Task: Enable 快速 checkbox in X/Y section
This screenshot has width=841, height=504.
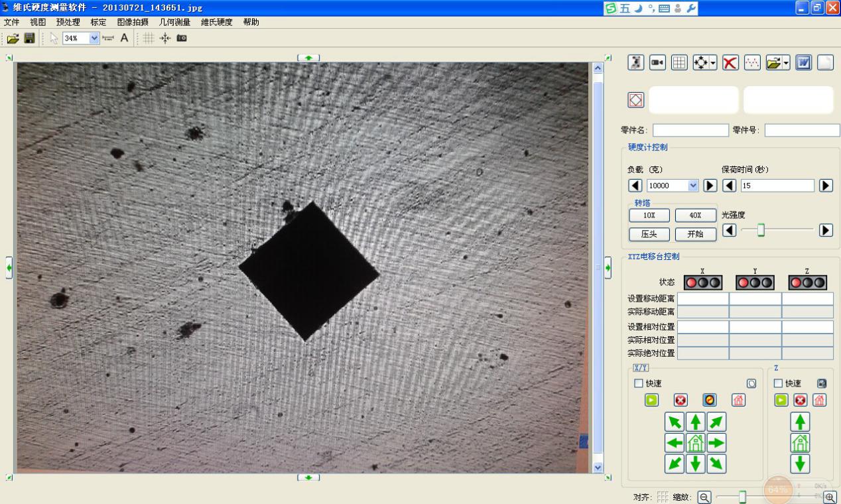Action: (639, 383)
